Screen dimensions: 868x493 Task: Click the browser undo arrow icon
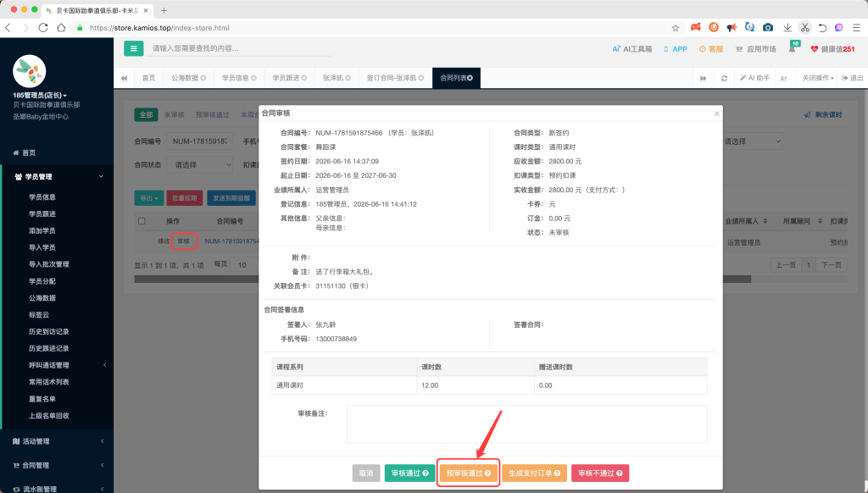click(x=822, y=27)
